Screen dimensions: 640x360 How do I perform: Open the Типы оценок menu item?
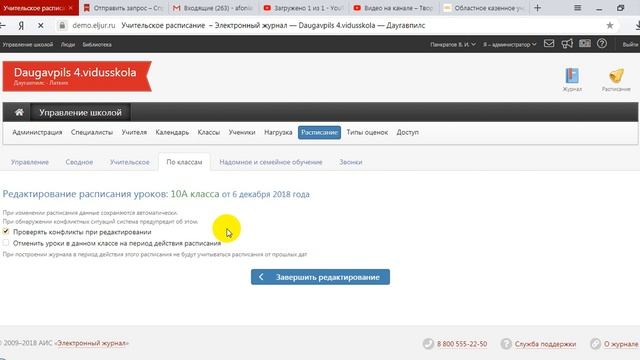click(367, 132)
